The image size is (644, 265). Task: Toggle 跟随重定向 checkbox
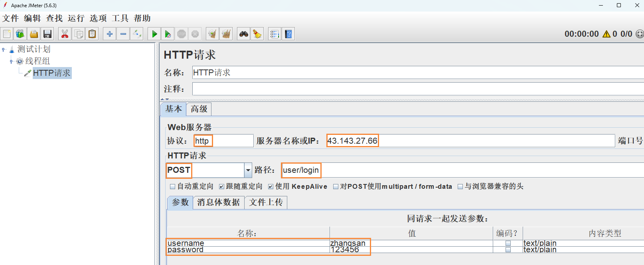[x=221, y=186]
